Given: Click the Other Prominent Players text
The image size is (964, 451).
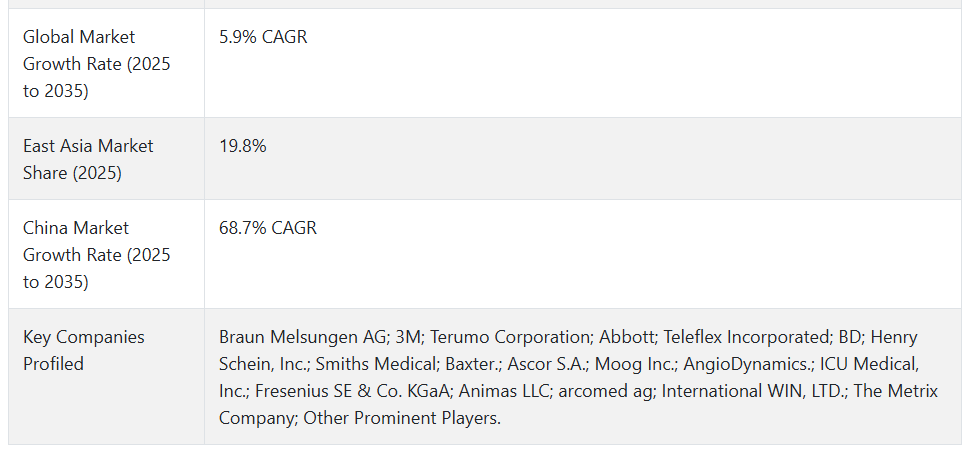Looking at the screenshot, I should (402, 418).
